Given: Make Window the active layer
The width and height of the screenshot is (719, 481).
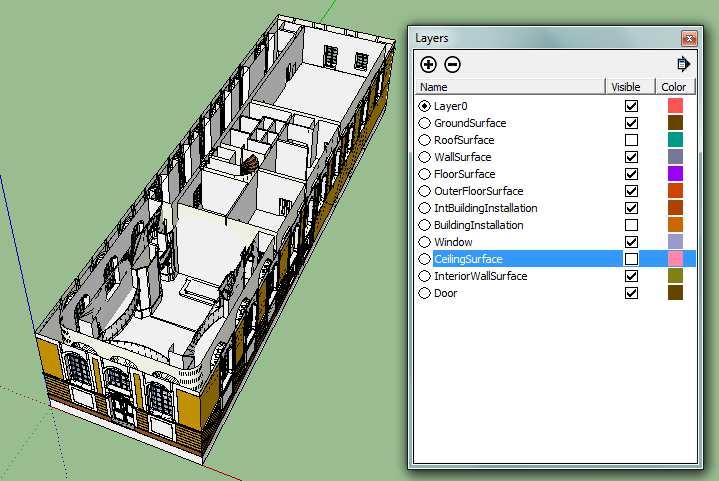Looking at the screenshot, I should [x=425, y=242].
